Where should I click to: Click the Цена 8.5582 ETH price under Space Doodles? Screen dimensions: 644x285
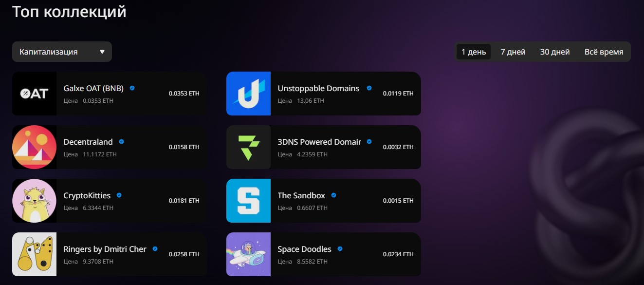coord(303,262)
